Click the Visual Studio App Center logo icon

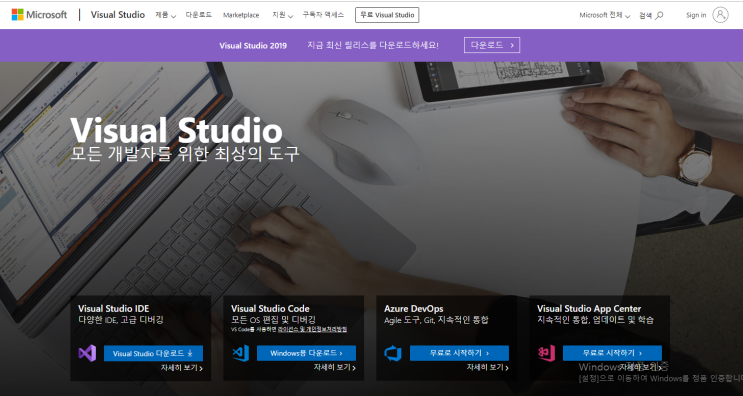[x=546, y=353]
